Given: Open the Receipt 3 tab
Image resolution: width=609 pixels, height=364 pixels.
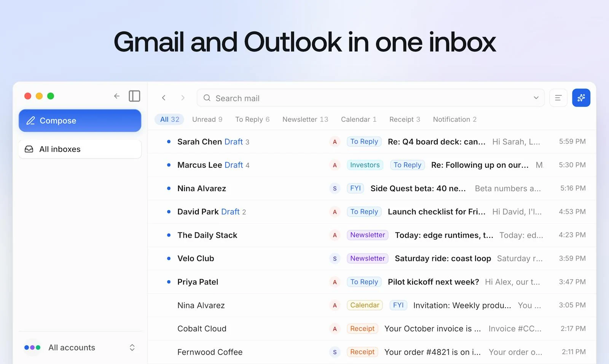Looking at the screenshot, I should click(x=405, y=119).
